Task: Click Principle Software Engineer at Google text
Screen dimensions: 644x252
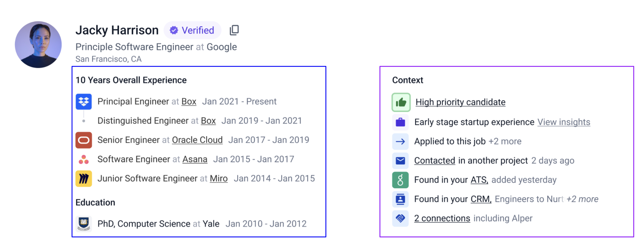Action: pos(156,47)
